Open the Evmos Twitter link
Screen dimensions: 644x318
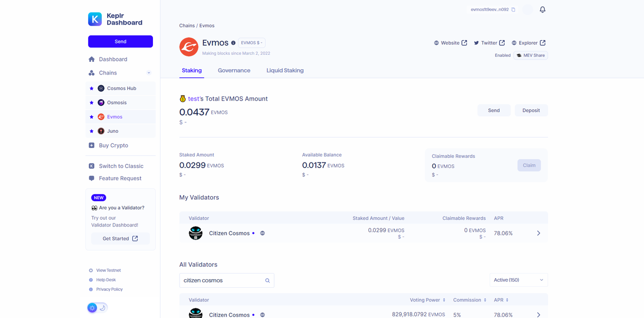(x=489, y=43)
